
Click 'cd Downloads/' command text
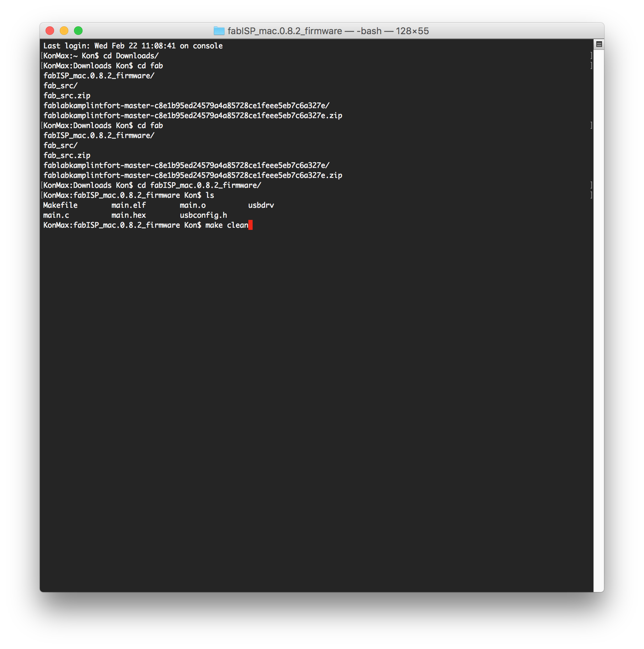[131, 56]
